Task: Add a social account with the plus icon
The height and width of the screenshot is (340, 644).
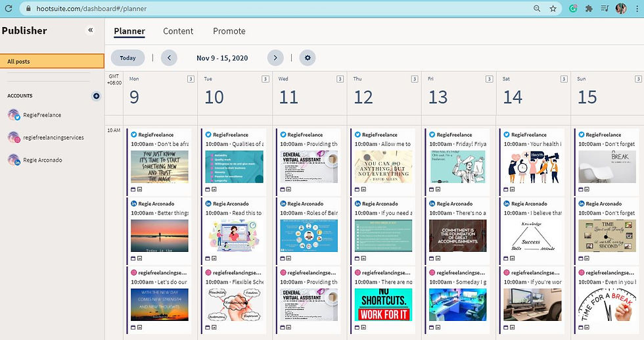Action: point(96,96)
